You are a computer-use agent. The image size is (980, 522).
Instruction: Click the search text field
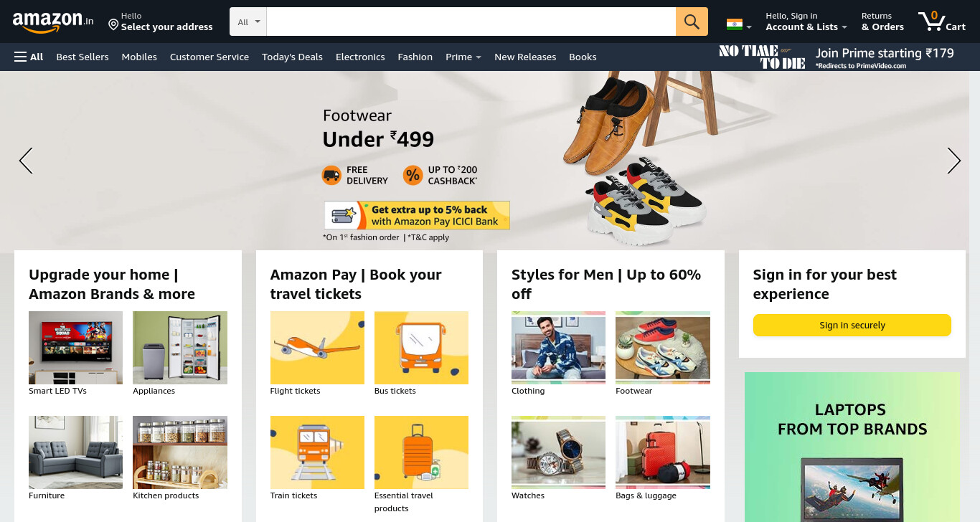(x=471, y=22)
